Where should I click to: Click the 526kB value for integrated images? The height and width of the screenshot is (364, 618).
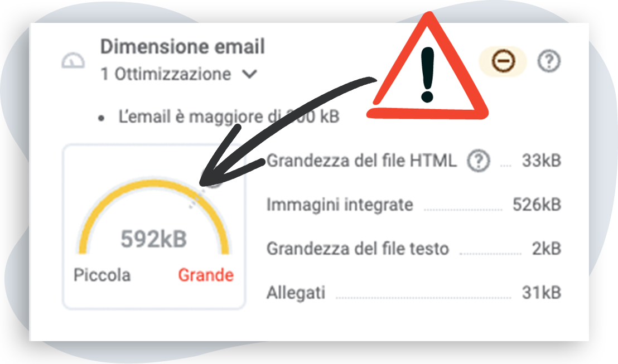[537, 205]
